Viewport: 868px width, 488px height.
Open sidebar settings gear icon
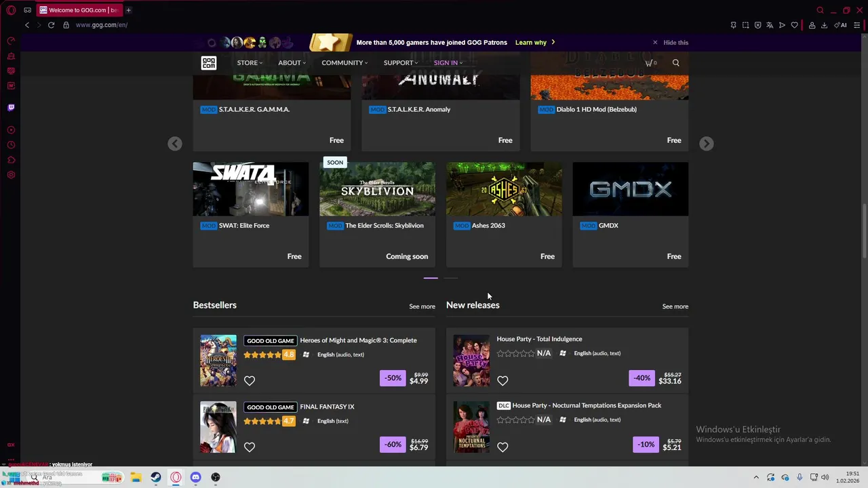click(11, 175)
